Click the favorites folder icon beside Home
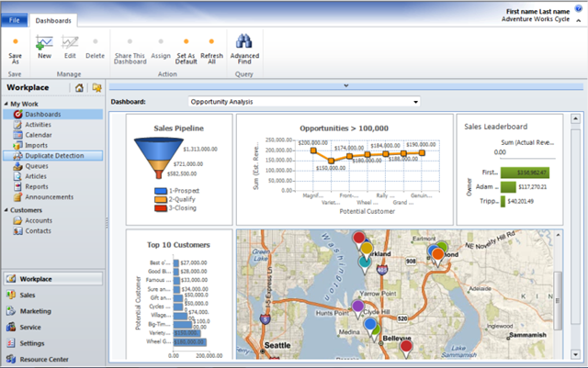The width and height of the screenshot is (588, 368). (x=96, y=88)
